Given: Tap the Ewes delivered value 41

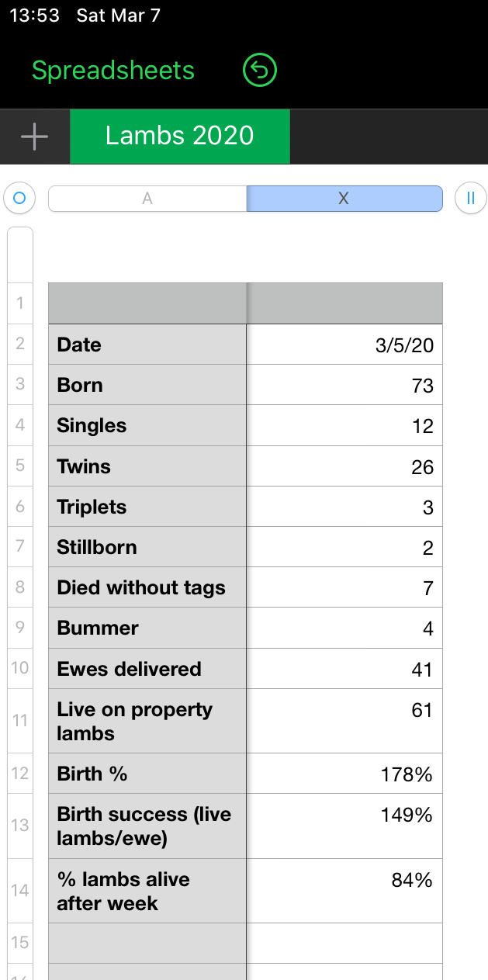Looking at the screenshot, I should [x=344, y=669].
